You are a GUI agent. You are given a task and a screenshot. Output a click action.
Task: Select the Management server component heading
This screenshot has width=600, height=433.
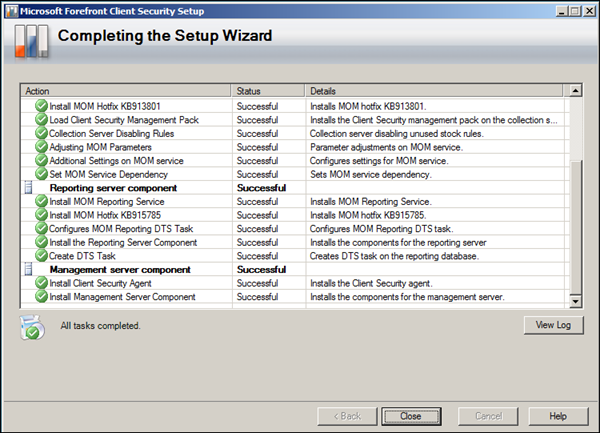120,270
